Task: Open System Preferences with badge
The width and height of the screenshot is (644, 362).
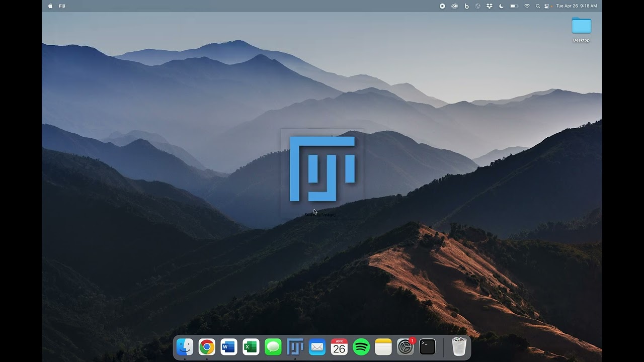Action: click(406, 347)
